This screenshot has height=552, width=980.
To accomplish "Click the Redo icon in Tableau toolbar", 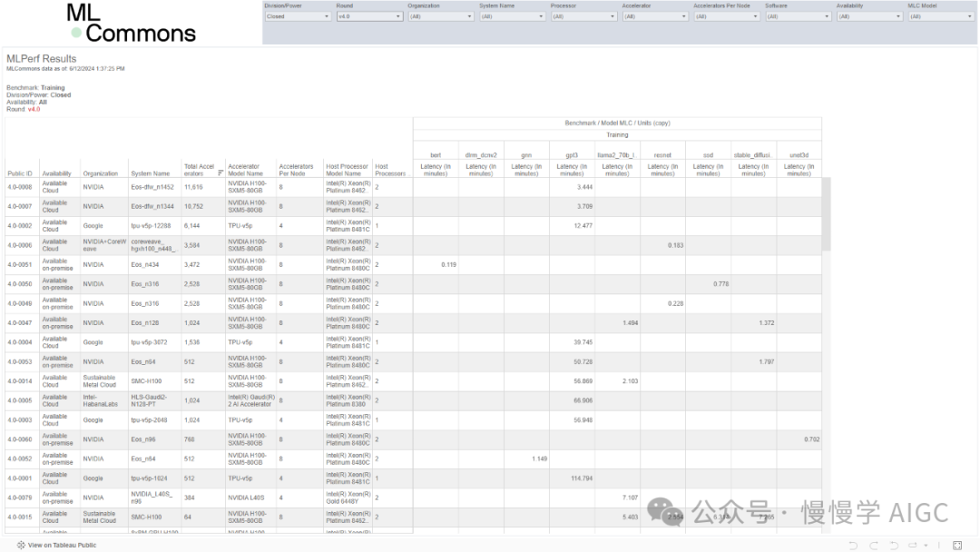I will pyautogui.click(x=874, y=545).
